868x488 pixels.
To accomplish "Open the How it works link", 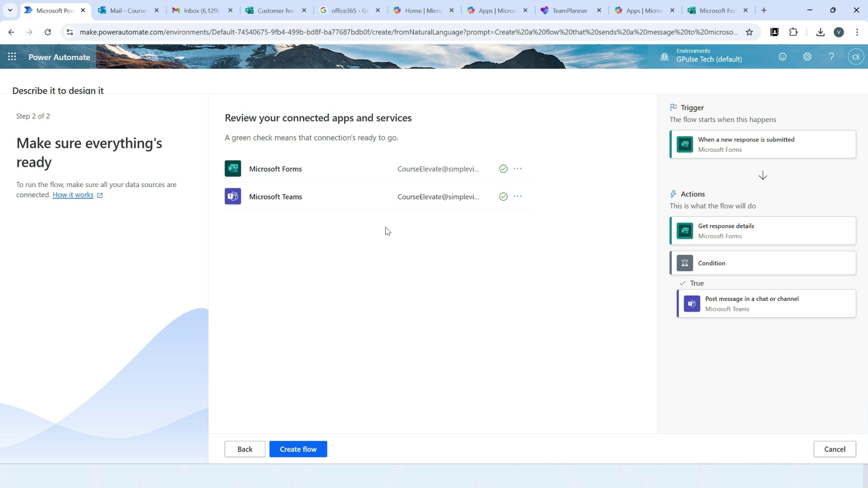I will coord(73,195).
